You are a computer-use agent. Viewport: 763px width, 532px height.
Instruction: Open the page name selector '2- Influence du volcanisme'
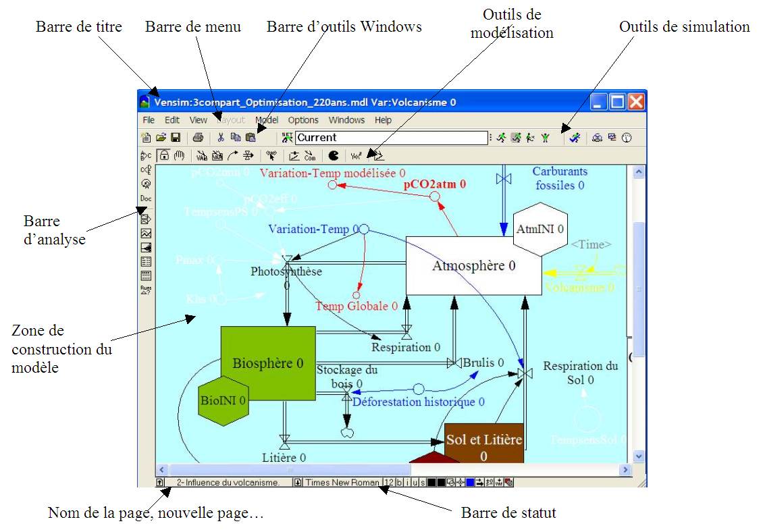(228, 483)
